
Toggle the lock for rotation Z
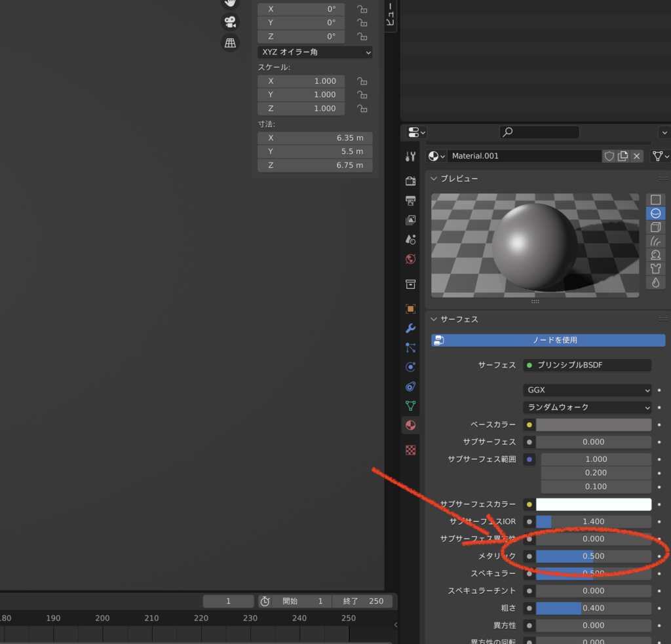(x=362, y=37)
